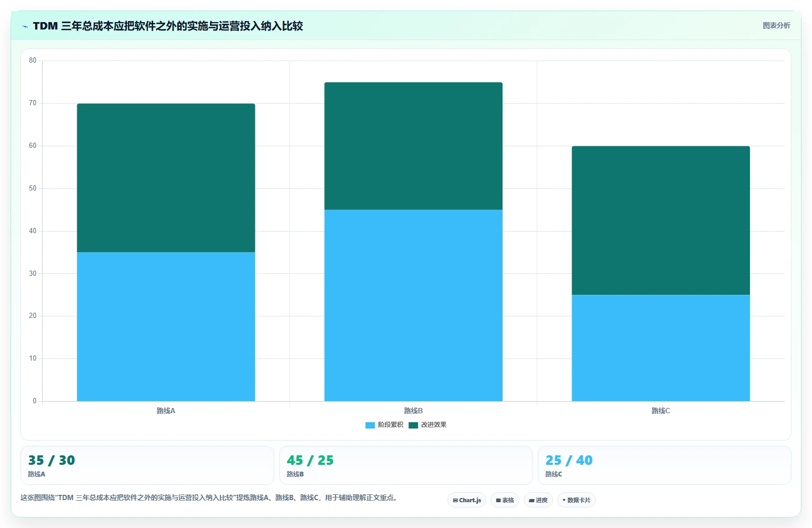Click the 阶段累积 legend text

[390, 425]
